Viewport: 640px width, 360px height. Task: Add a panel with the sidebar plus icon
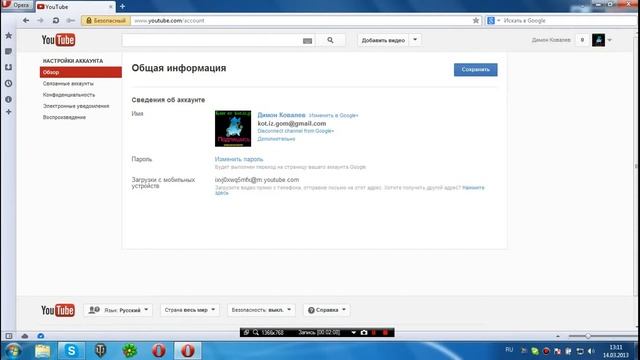point(8,112)
